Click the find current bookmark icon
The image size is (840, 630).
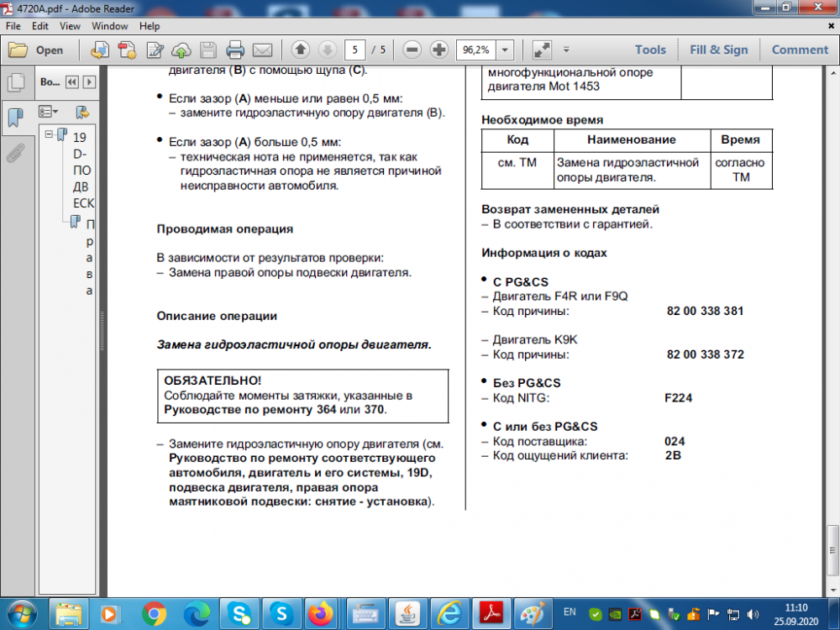82,112
